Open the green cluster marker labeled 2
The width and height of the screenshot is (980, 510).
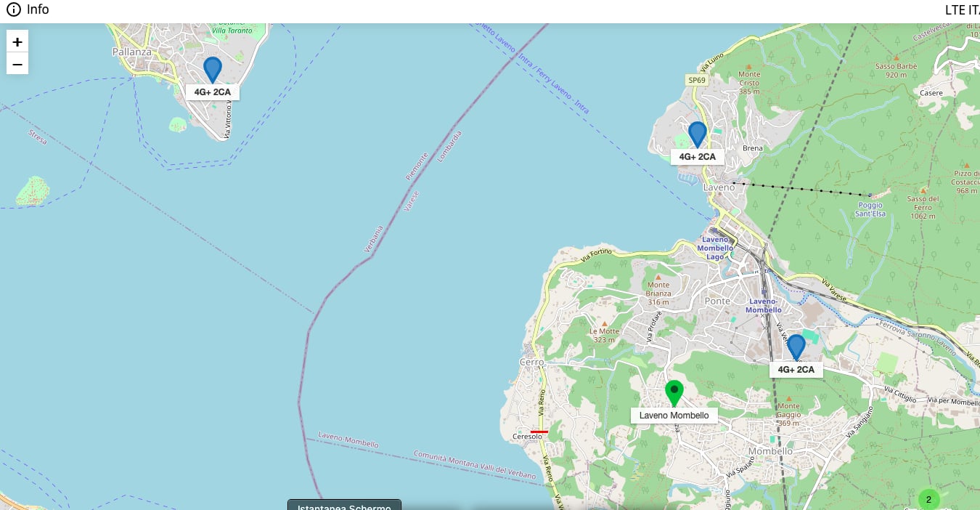pos(928,499)
